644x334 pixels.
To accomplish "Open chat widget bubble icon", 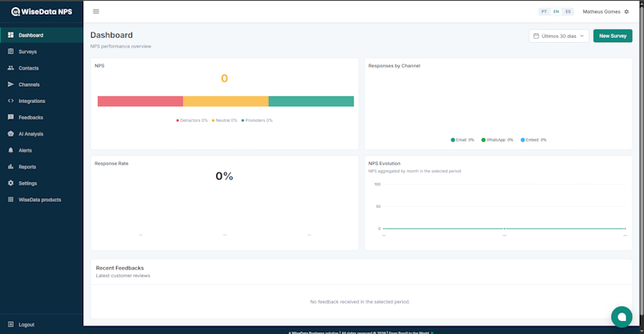I will point(622,317).
